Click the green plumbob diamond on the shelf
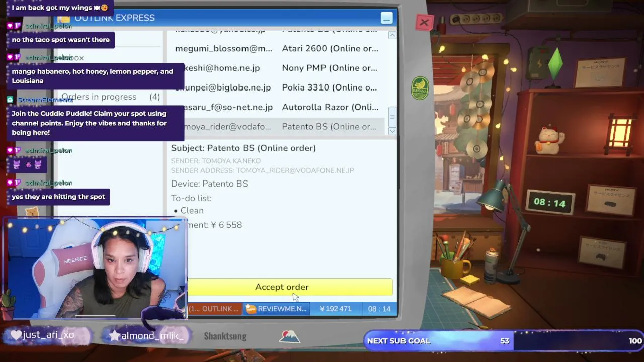644x362 pixels. pos(555,63)
